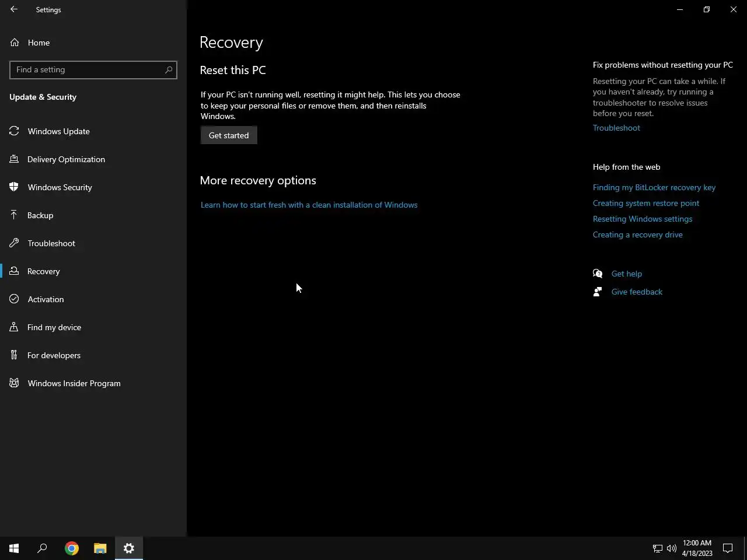Open the network status tray icon
This screenshot has height=560, width=747.
click(658, 548)
